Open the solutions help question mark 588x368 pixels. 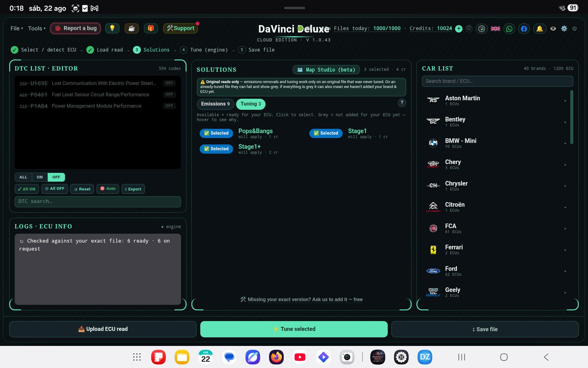pyautogui.click(x=402, y=103)
